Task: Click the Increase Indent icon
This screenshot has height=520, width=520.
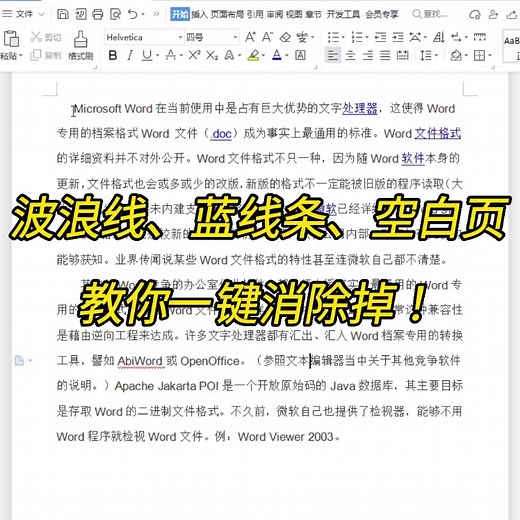Action: click(398, 37)
